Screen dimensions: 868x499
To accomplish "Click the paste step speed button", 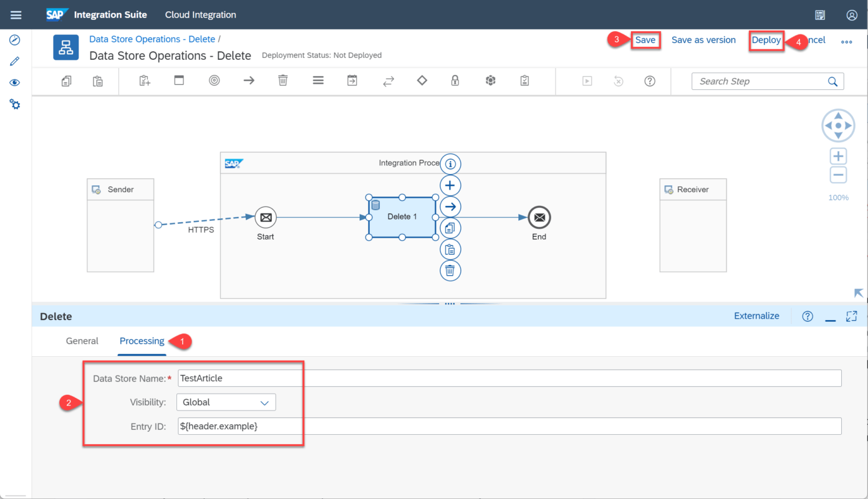I will pyautogui.click(x=450, y=249).
